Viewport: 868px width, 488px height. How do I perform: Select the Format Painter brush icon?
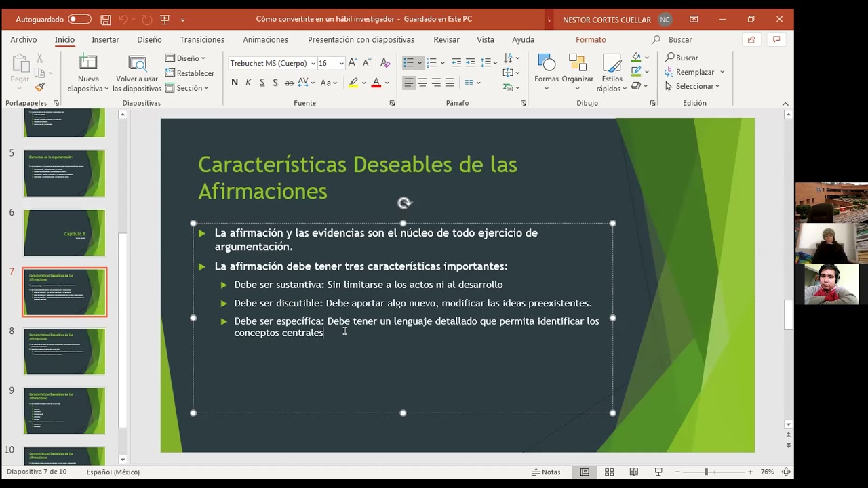coord(39,87)
